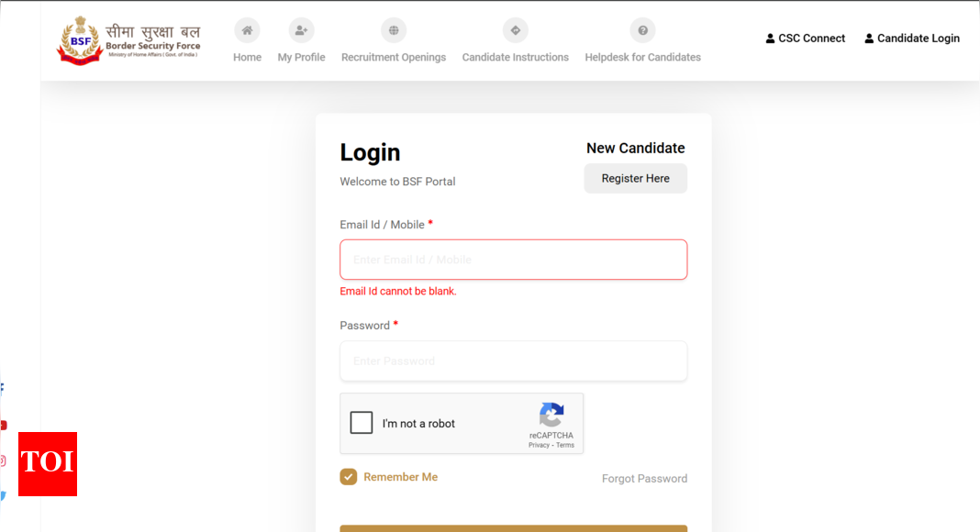Open the Instagram social icon
Viewport: 980px width, 532px height.
pyautogui.click(x=3, y=460)
